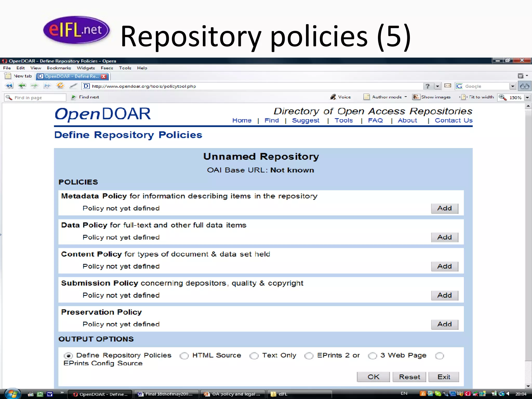Click the Voice toolbar button
532x399 pixels.
coord(340,97)
